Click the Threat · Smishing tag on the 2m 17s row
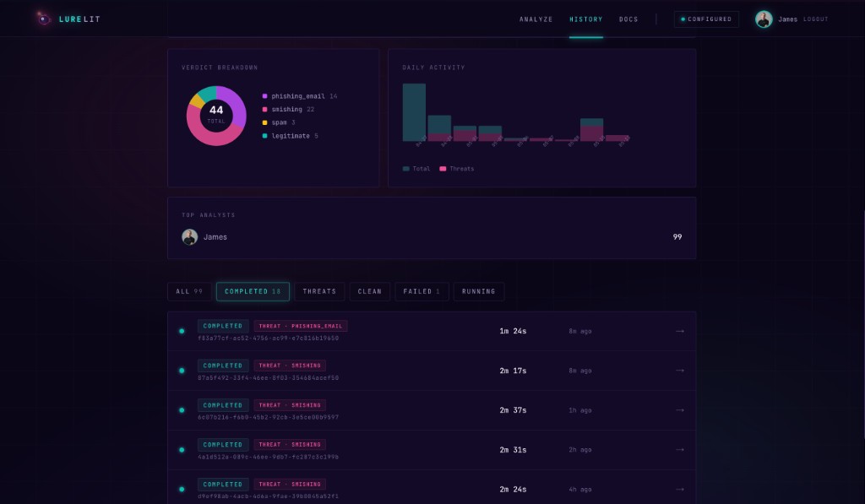The height and width of the screenshot is (504, 865). 290,366
